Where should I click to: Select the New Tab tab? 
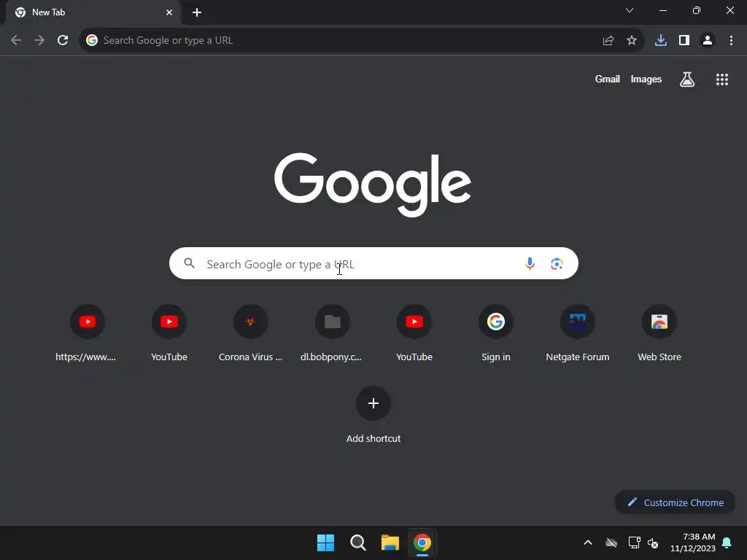click(93, 12)
